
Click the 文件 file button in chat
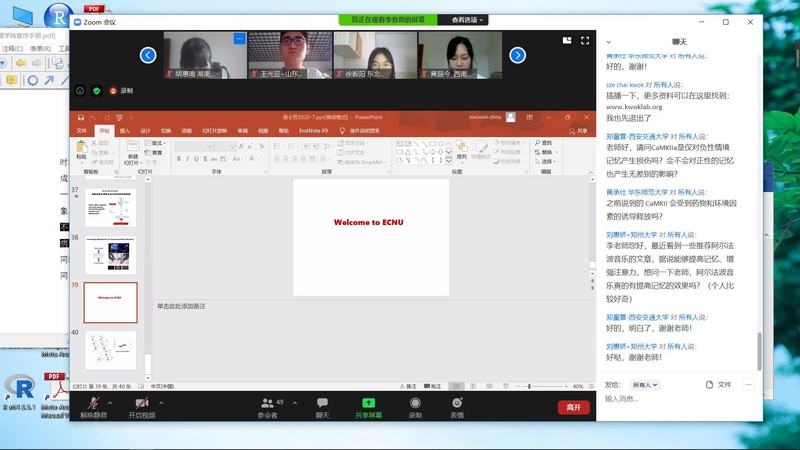719,384
